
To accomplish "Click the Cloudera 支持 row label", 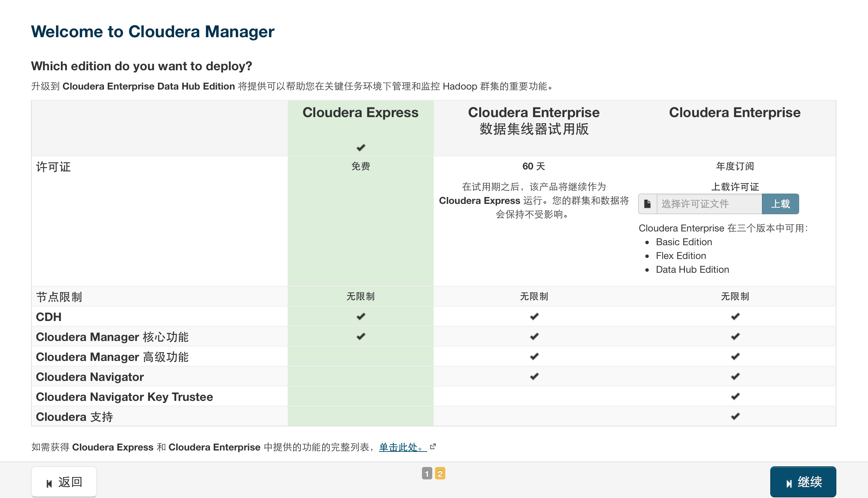I will coord(74,417).
